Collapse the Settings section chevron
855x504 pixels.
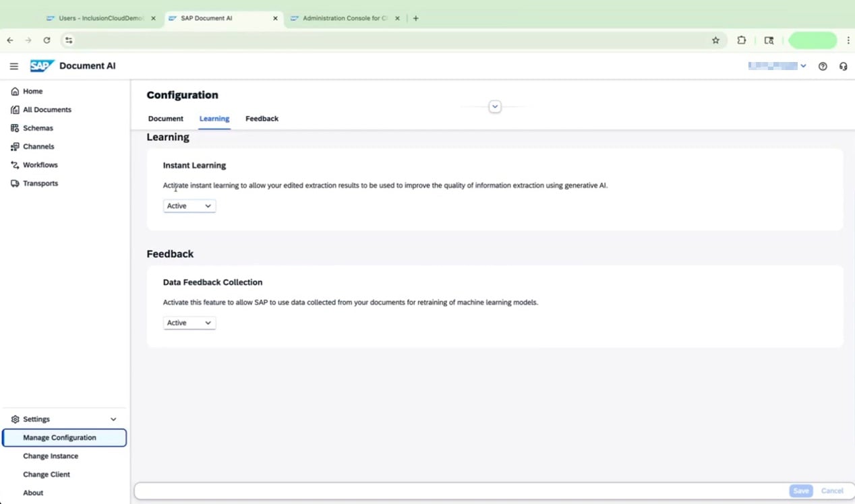113,419
